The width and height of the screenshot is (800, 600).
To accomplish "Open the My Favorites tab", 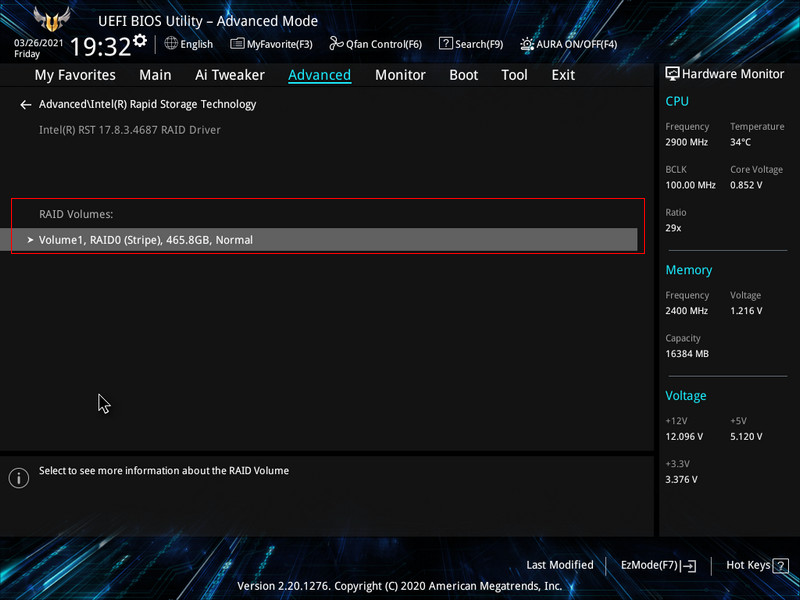I will pos(75,75).
